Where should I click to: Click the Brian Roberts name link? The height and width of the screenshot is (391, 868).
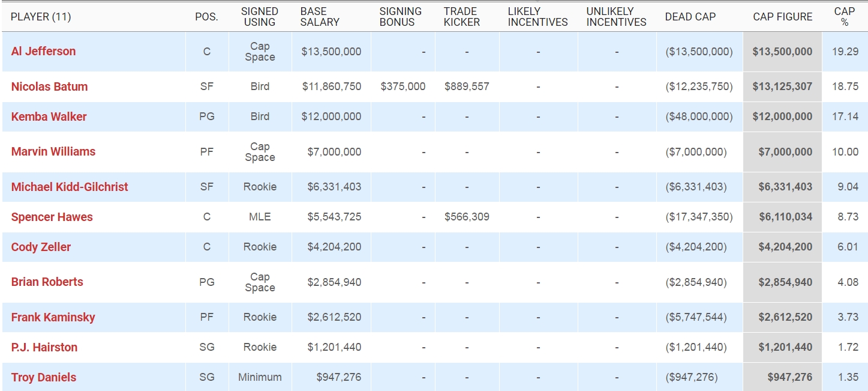[47, 282]
